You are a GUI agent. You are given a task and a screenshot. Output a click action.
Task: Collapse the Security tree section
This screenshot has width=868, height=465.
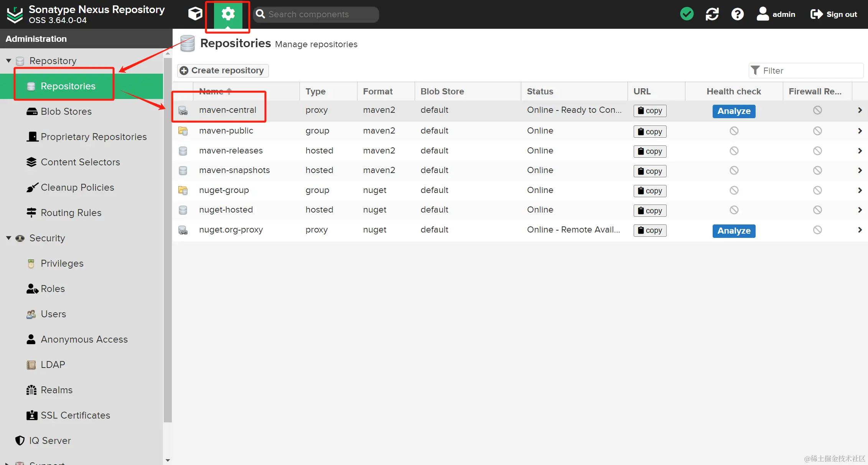(x=8, y=238)
